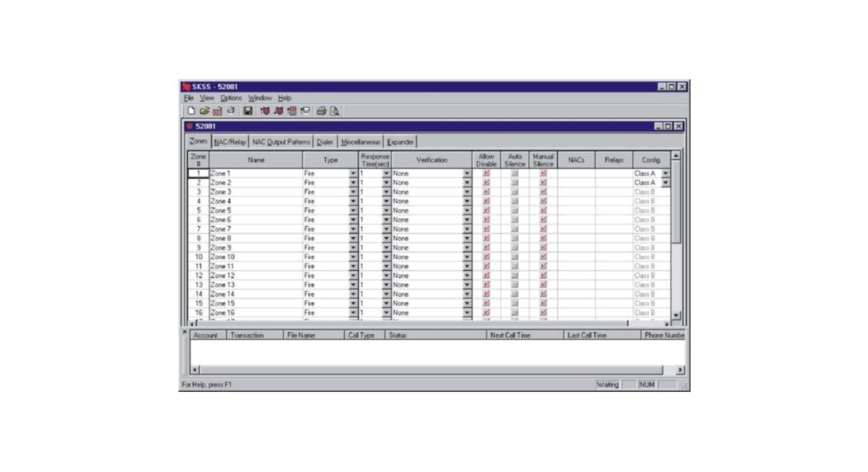Toggle Auto Silence for Zone 12
The image size is (868, 472).
[x=515, y=276]
